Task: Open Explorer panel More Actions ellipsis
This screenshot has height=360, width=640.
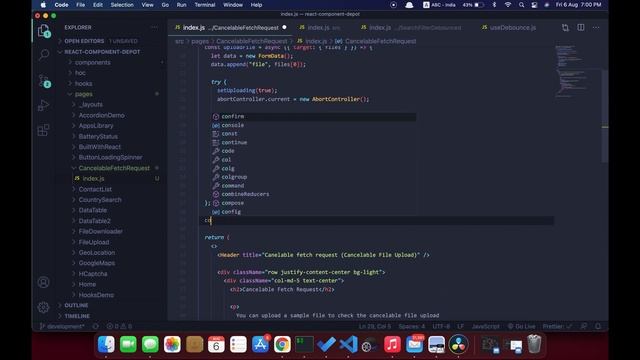Action: pos(154,27)
